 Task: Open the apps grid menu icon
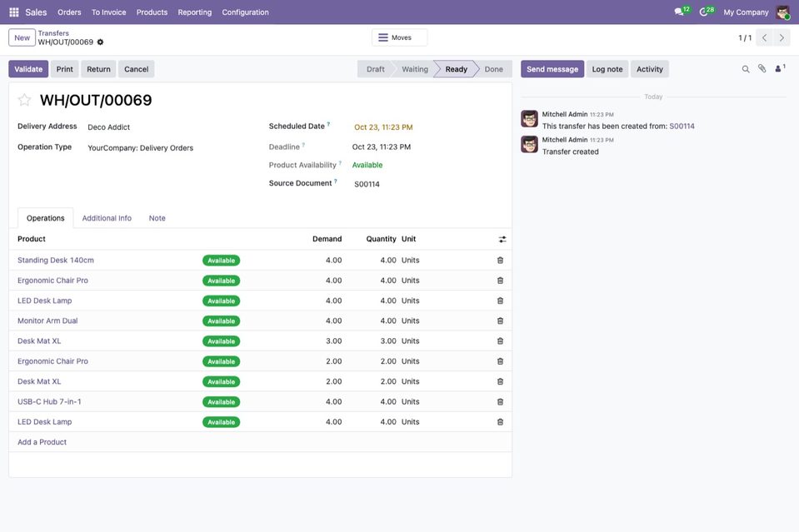pos(14,12)
